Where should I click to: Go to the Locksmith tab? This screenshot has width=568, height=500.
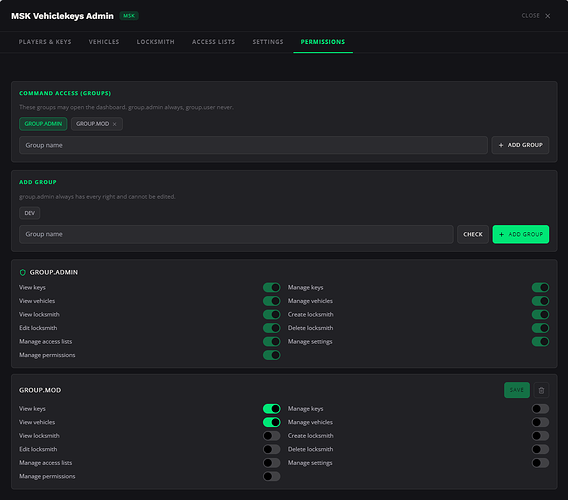(155, 42)
